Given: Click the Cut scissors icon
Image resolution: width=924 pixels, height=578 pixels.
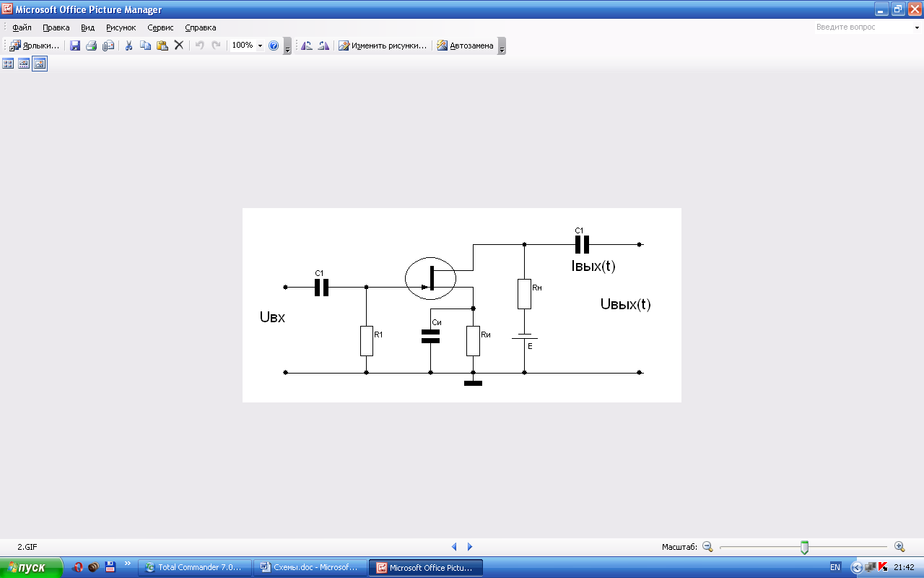Looking at the screenshot, I should click(x=129, y=46).
